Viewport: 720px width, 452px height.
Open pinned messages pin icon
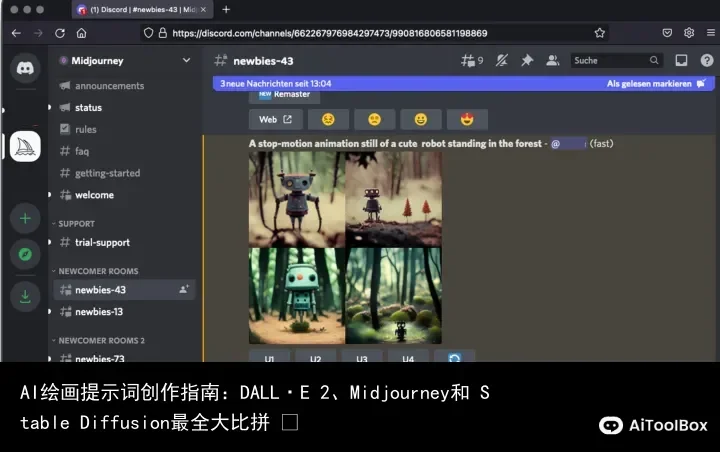[x=527, y=61]
